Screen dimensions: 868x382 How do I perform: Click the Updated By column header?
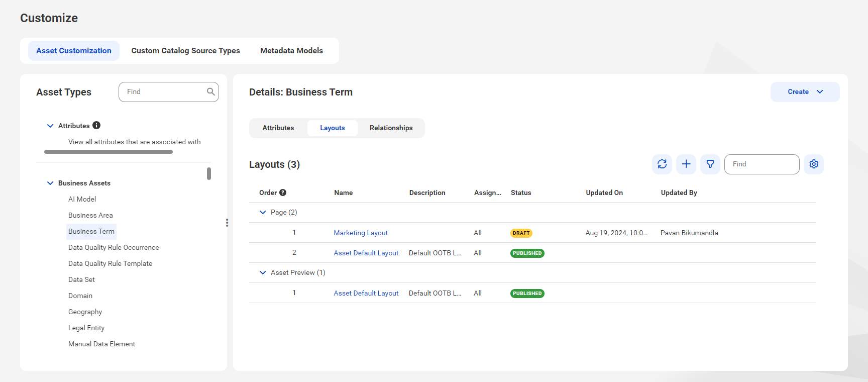(x=679, y=193)
